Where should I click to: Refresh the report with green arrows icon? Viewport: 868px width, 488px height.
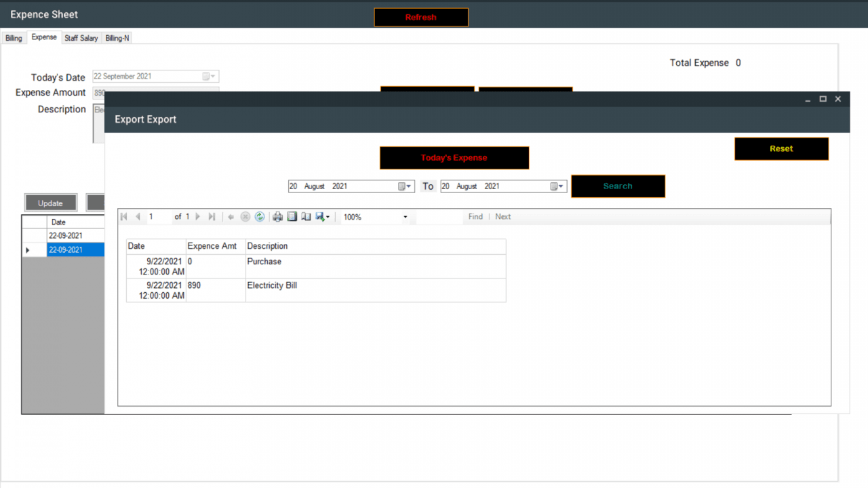click(260, 217)
